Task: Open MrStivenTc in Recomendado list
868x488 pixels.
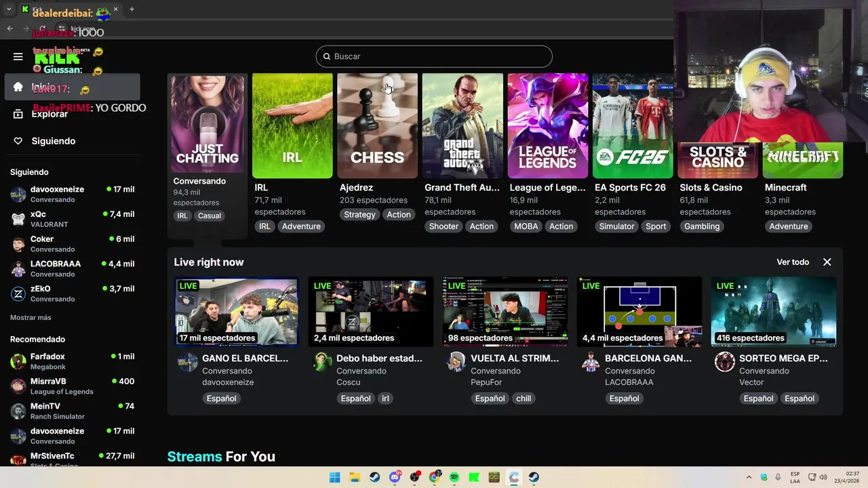Action: coord(73,459)
